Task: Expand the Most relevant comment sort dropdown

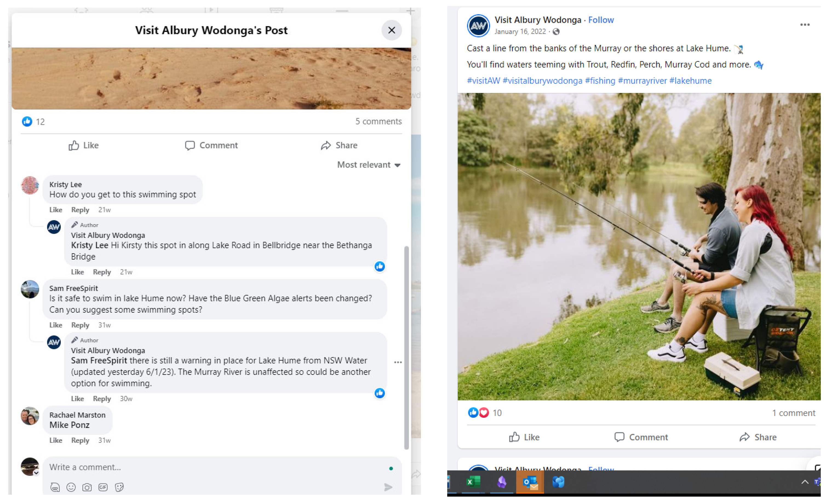Action: (369, 165)
